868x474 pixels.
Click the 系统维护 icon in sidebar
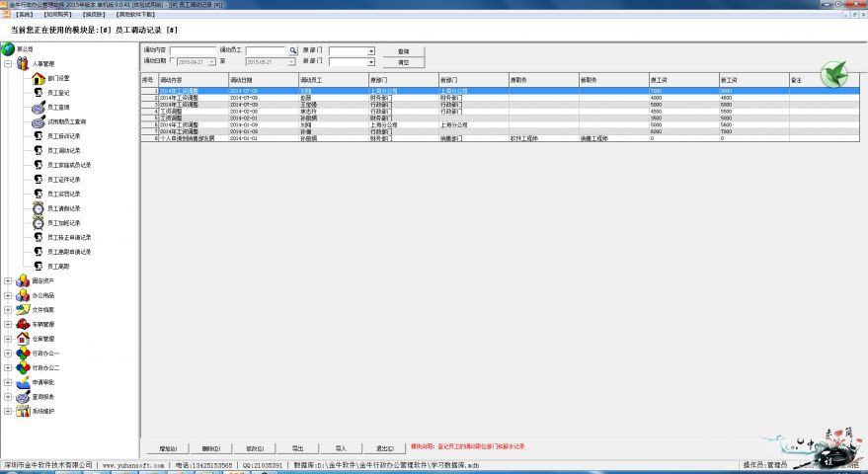pyautogui.click(x=23, y=411)
